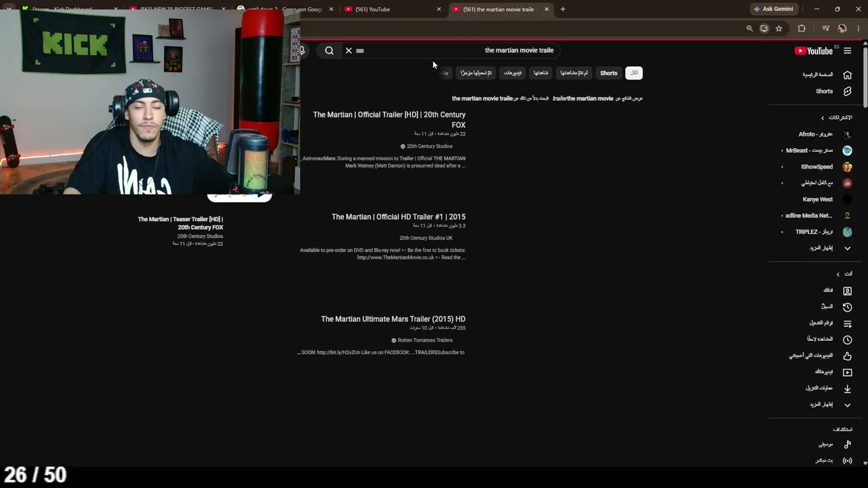This screenshot has width=868, height=488.
Task: Open the Chrome profile avatar
Action: [x=842, y=28]
